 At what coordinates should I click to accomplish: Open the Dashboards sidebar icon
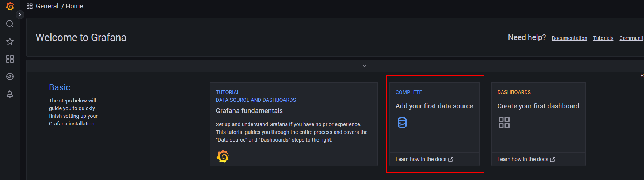10,59
